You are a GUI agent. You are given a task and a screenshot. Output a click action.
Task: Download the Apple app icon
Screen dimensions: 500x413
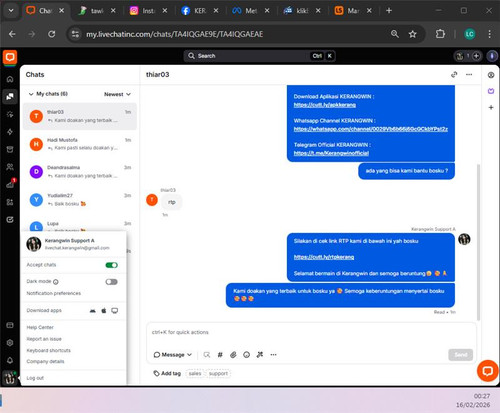click(104, 311)
